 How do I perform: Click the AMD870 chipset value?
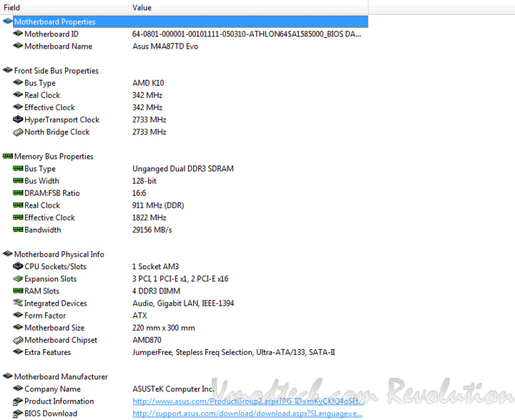tap(147, 340)
